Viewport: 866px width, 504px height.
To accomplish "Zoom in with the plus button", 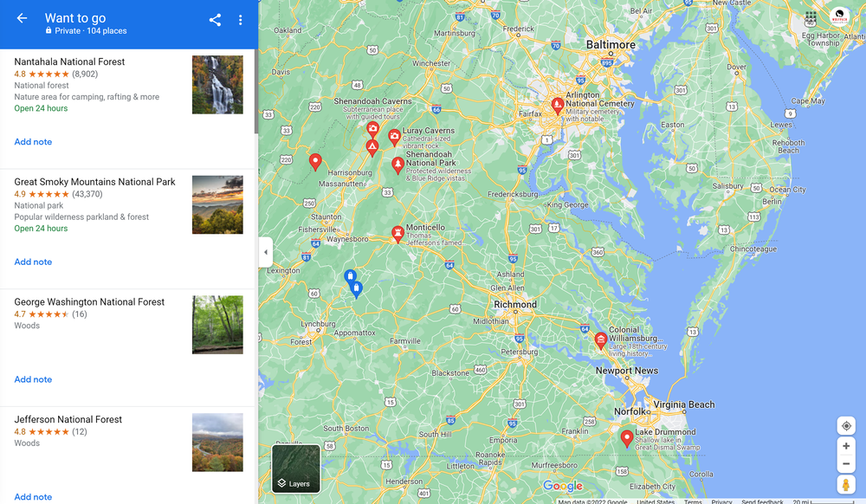I will click(x=846, y=446).
